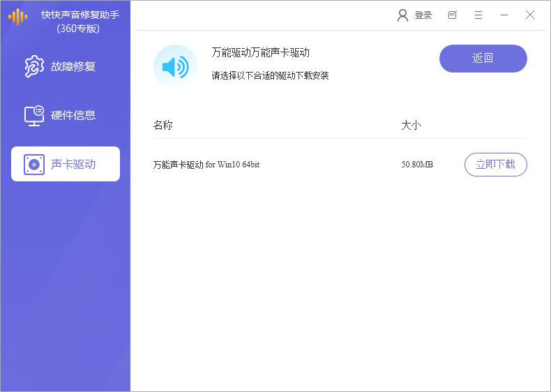551x392 pixels.
Task: Click the 登录 login link
Action: 423,15
